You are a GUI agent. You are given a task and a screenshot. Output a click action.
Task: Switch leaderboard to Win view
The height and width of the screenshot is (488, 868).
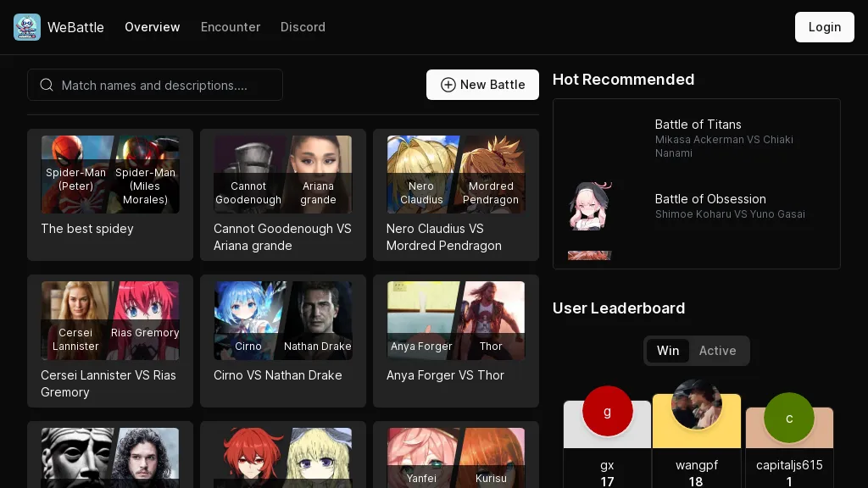pyautogui.click(x=668, y=351)
